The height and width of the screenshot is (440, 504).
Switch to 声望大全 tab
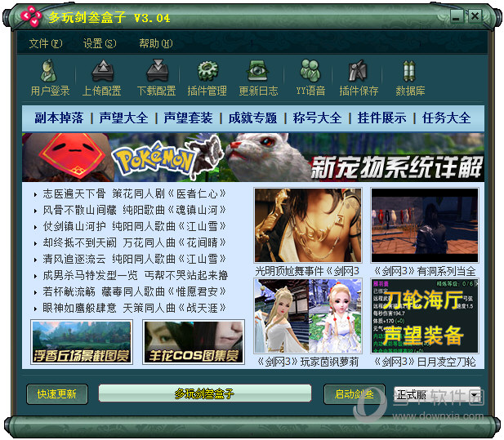tap(123, 118)
